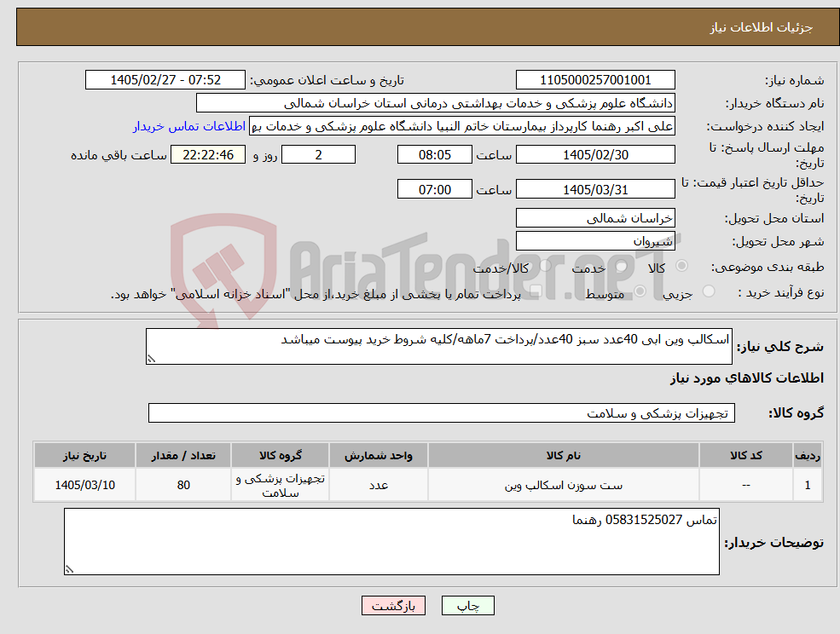This screenshot has height=634, width=840.
Task: Click the گروه کالا column header
Action: coord(281,455)
